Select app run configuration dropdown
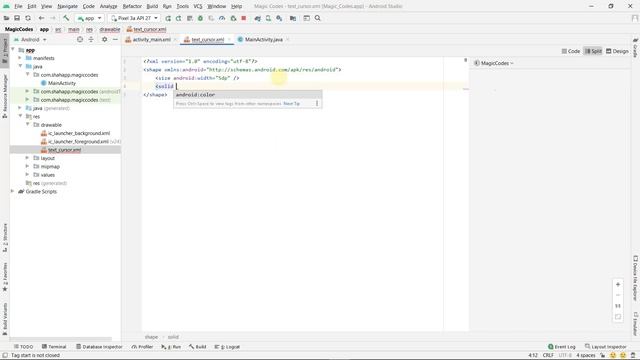Image resolution: width=640 pixels, height=360 pixels. pos(89,18)
